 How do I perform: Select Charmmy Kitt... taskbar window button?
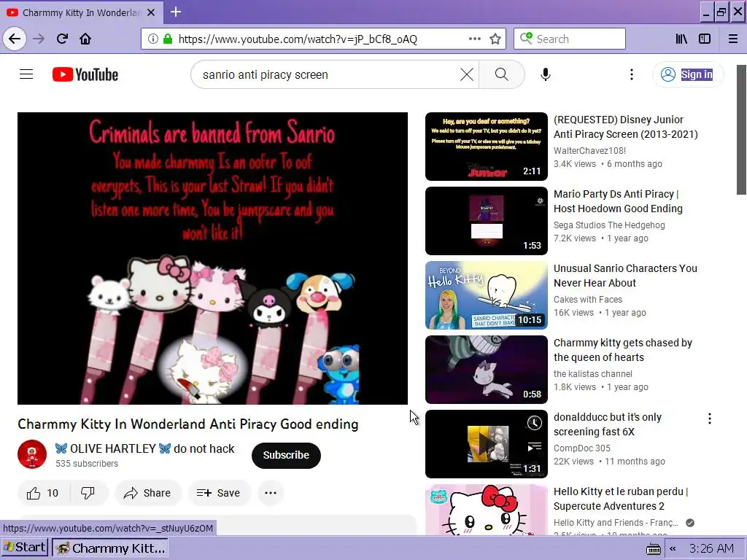(110, 548)
